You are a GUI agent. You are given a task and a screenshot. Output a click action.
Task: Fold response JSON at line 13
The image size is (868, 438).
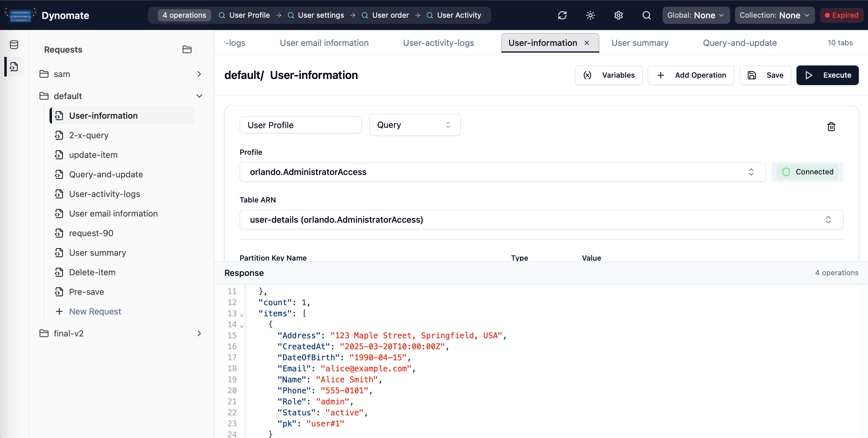[x=241, y=315]
